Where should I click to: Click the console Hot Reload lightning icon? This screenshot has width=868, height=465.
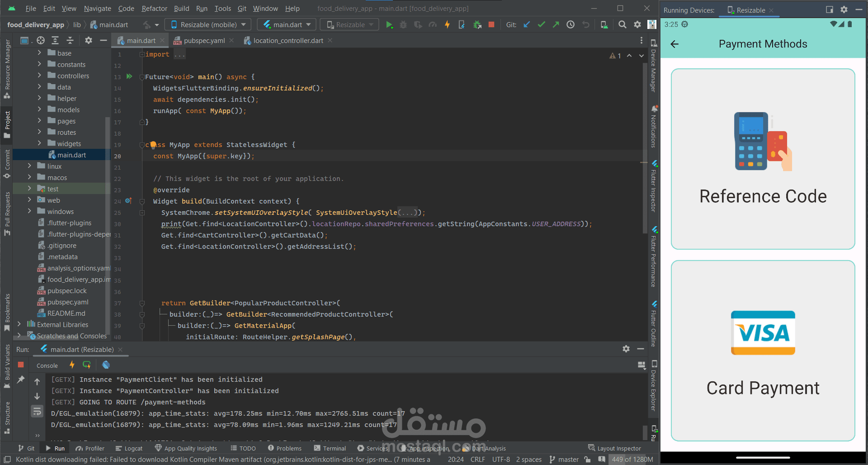coord(72,365)
